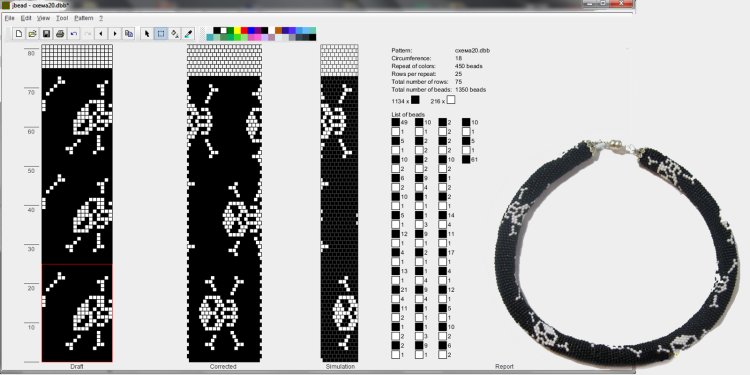Undo the last action
Image resolution: width=750 pixels, height=375 pixels.
(73, 33)
